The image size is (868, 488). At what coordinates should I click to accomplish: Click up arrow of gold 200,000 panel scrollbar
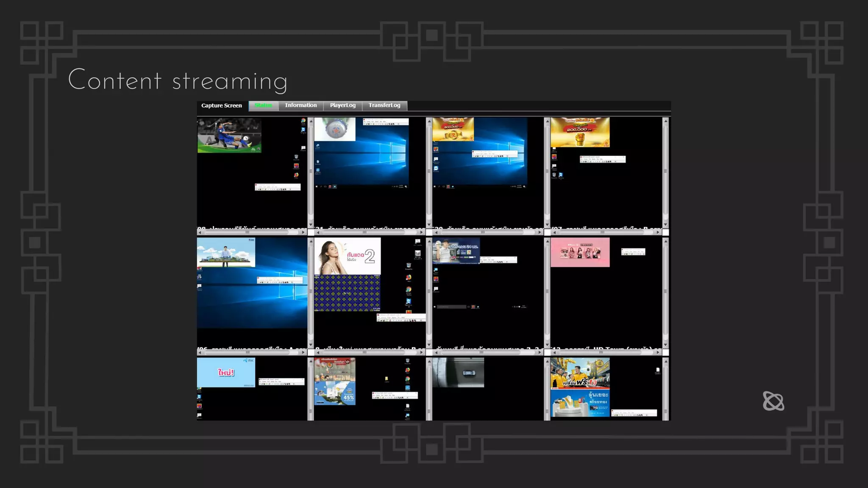665,121
